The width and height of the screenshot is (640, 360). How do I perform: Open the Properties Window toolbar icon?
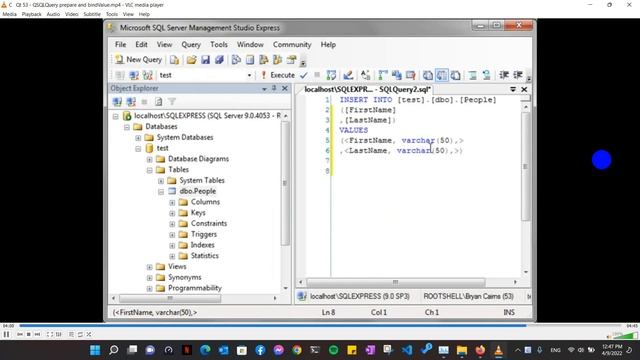(291, 60)
